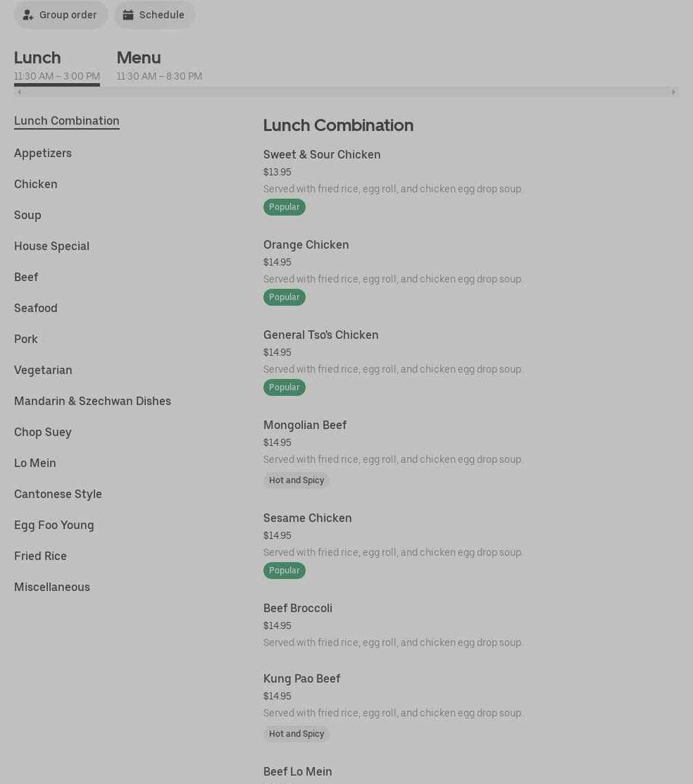Open the Miscellaneous category

[52, 587]
